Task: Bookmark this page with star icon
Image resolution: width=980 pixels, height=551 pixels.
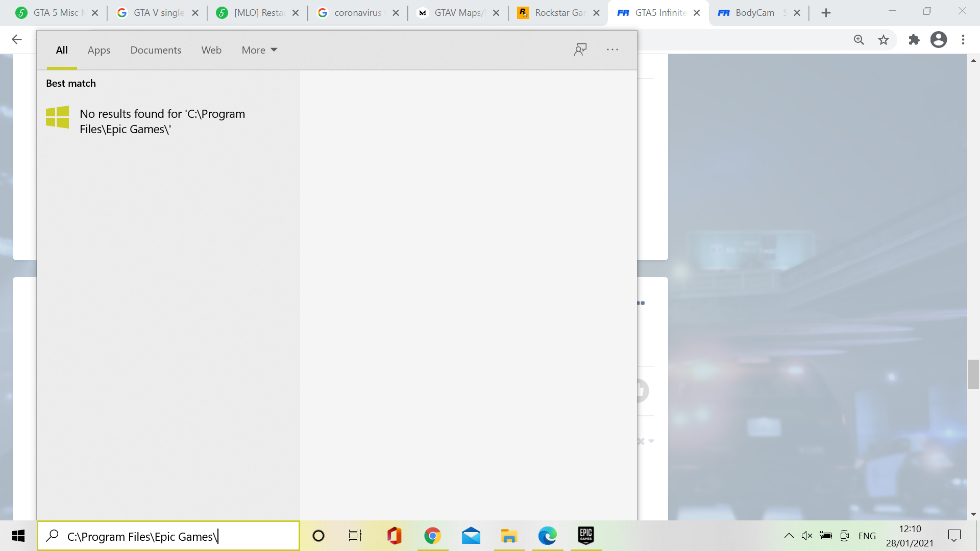Action: (884, 40)
